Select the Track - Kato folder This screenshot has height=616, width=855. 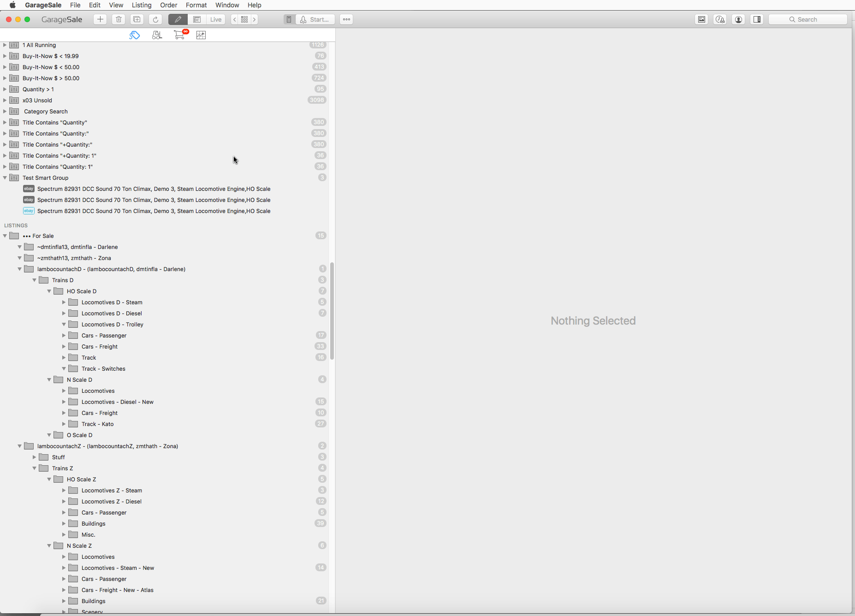tap(164, 424)
